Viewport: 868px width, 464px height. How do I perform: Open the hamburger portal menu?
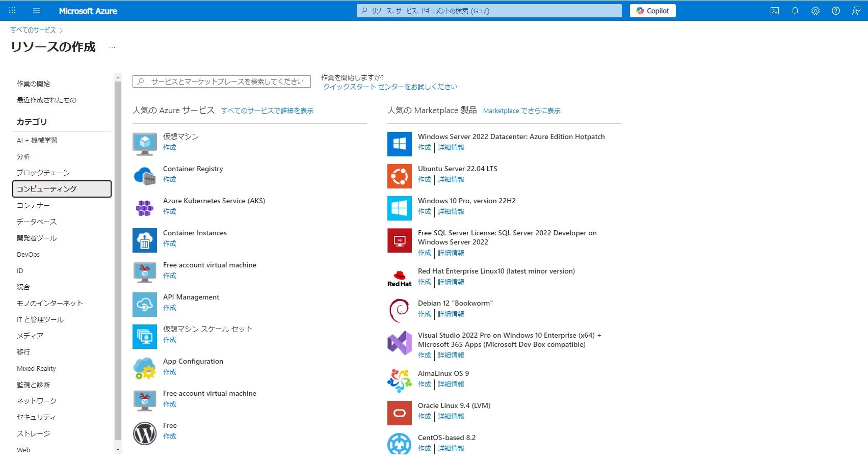coord(37,11)
